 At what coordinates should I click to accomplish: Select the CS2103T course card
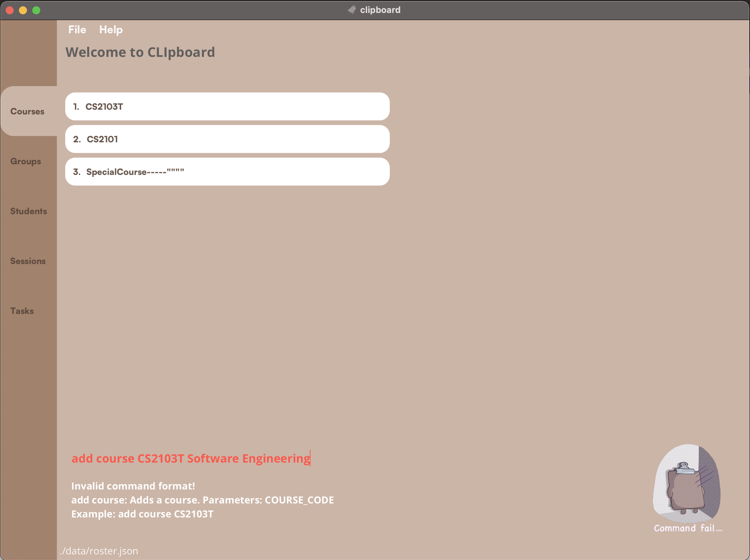pos(227,106)
